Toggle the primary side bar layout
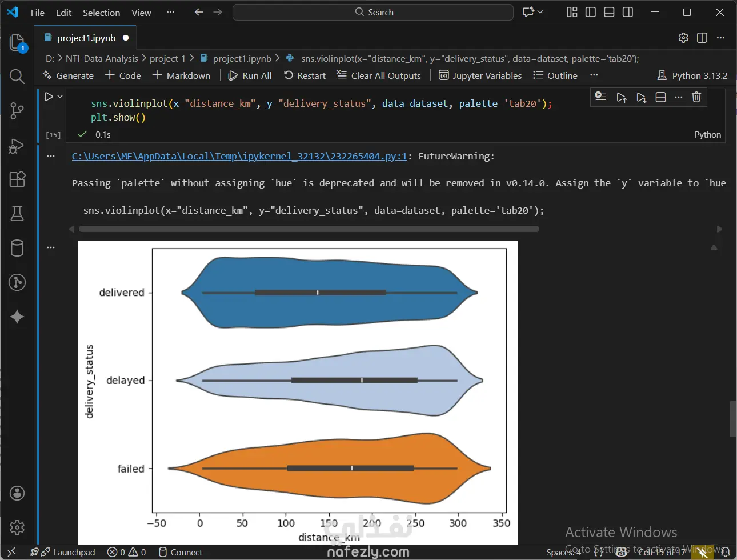The height and width of the screenshot is (560, 737). pyautogui.click(x=591, y=12)
